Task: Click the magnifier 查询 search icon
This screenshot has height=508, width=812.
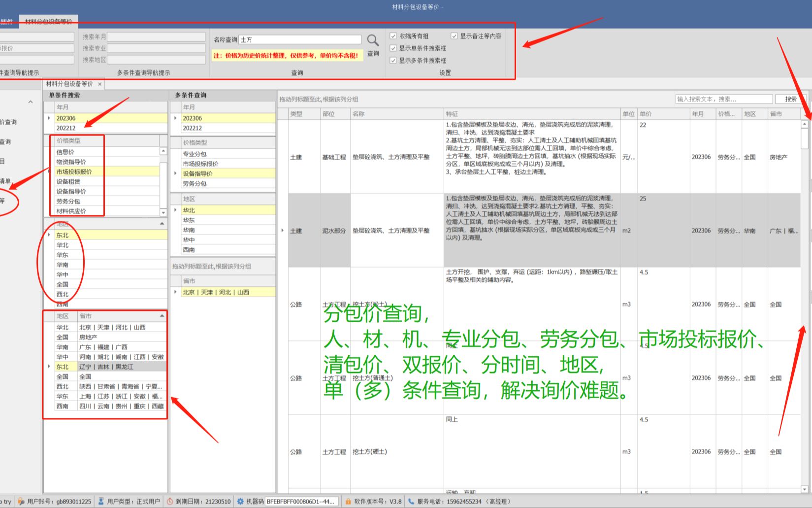Action: pos(373,40)
